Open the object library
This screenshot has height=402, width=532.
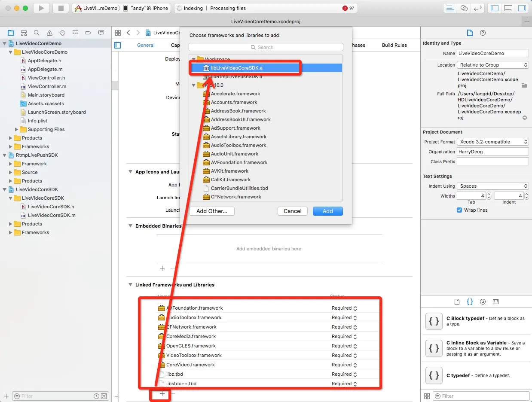click(483, 301)
